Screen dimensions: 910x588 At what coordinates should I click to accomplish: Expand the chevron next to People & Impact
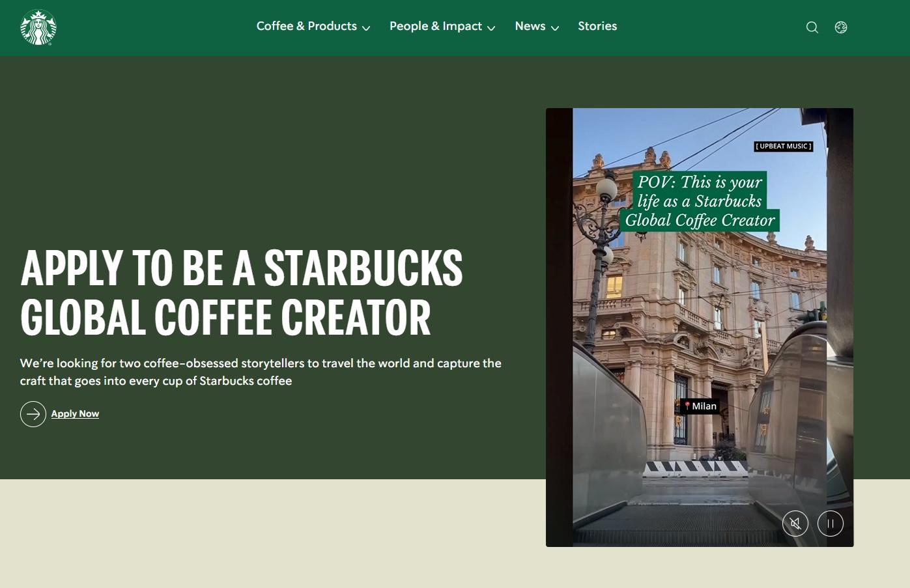pyautogui.click(x=491, y=28)
